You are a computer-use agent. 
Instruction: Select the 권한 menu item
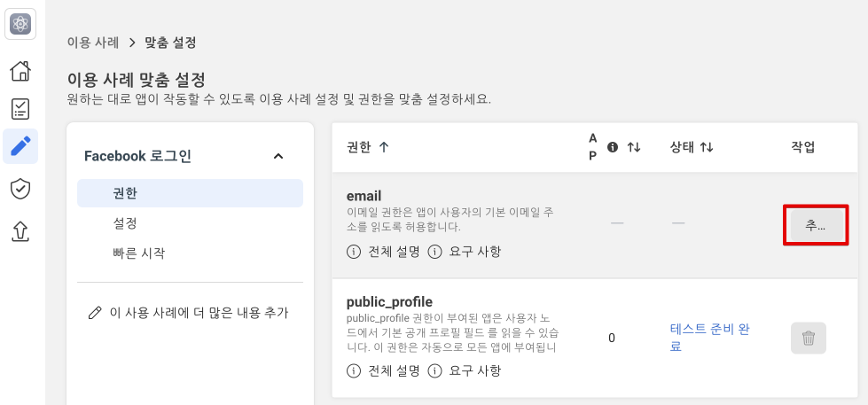click(x=190, y=194)
